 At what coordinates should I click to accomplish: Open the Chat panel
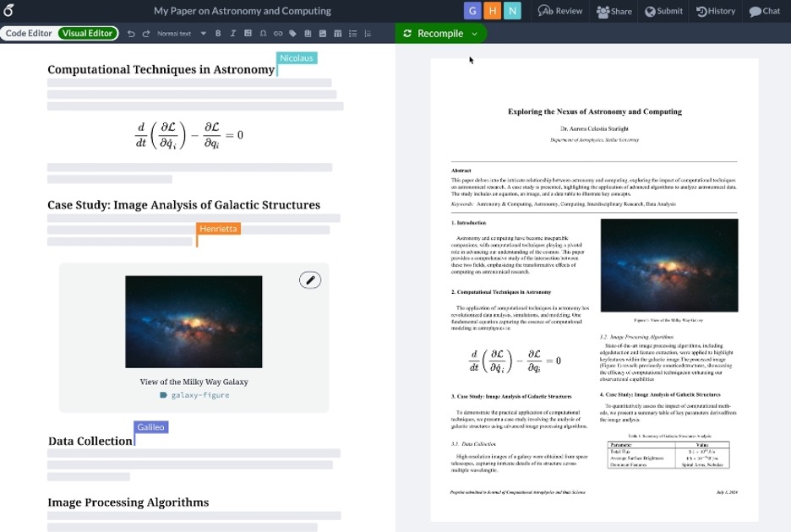click(765, 11)
